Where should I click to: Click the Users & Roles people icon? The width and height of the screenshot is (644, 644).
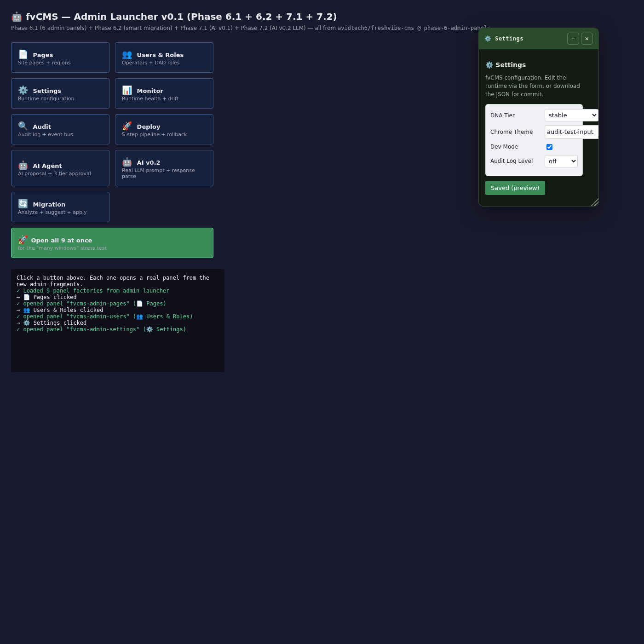coord(127,54)
